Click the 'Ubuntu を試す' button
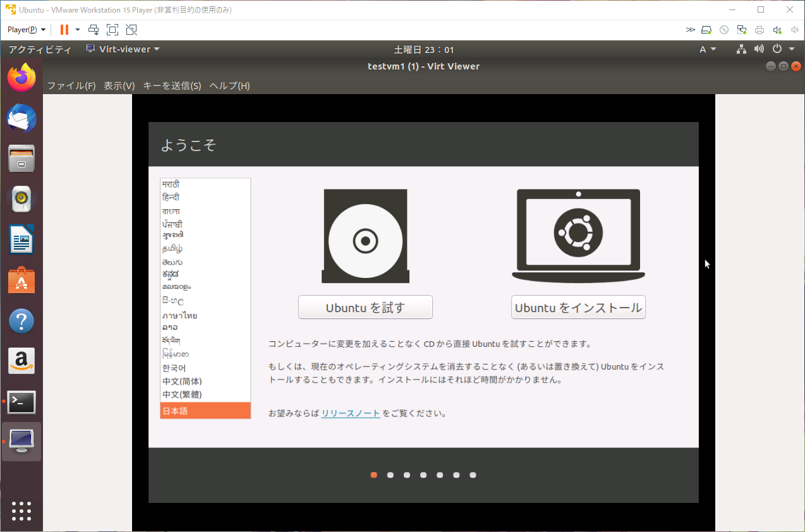Screen dimensions: 805x532 (365, 307)
